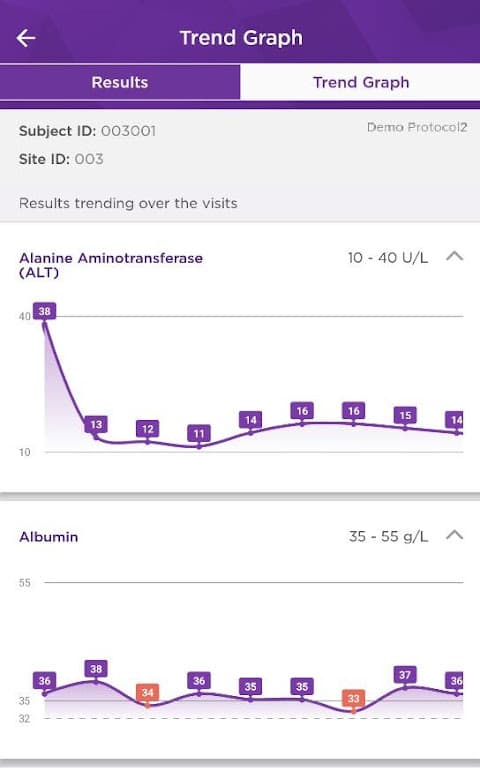This screenshot has height=771, width=480.
Task: Select ALT data point labeled 13
Action: pos(96,424)
